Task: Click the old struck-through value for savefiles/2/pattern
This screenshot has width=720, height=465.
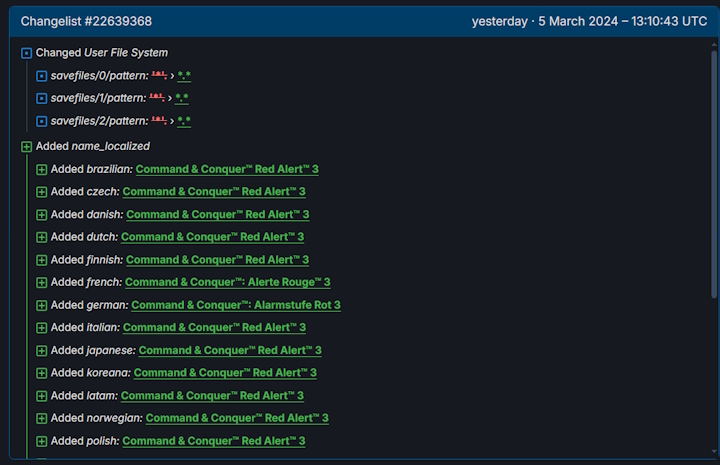Action: (157, 121)
